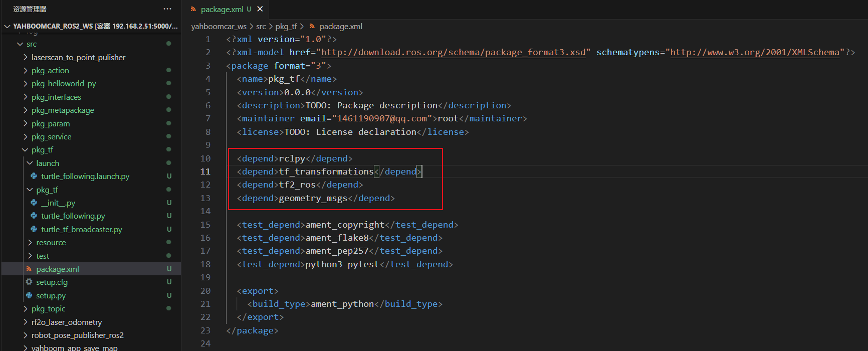Image resolution: width=868 pixels, height=351 pixels.
Task: Click the Python icon beside turtle_following.launch.py
Action: coord(34,176)
